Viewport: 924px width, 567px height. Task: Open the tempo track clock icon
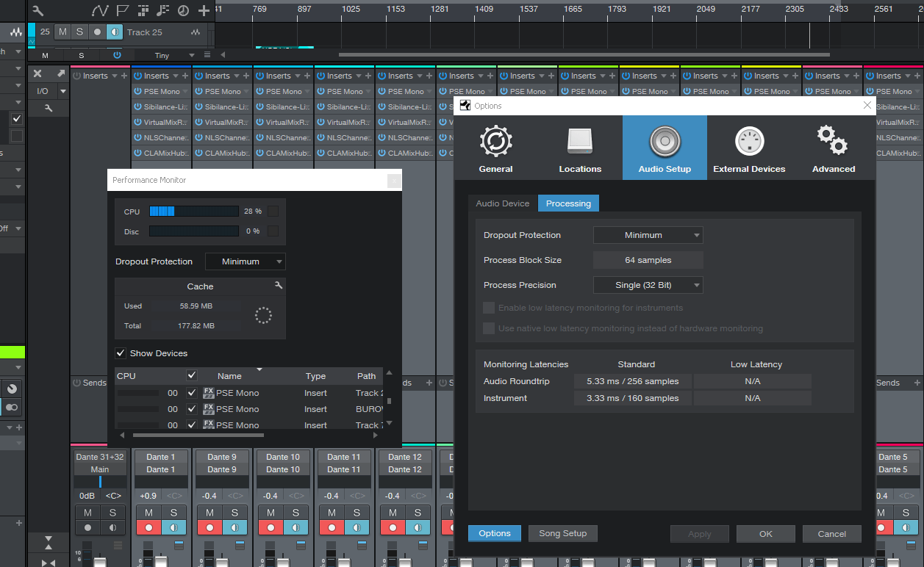click(x=183, y=10)
